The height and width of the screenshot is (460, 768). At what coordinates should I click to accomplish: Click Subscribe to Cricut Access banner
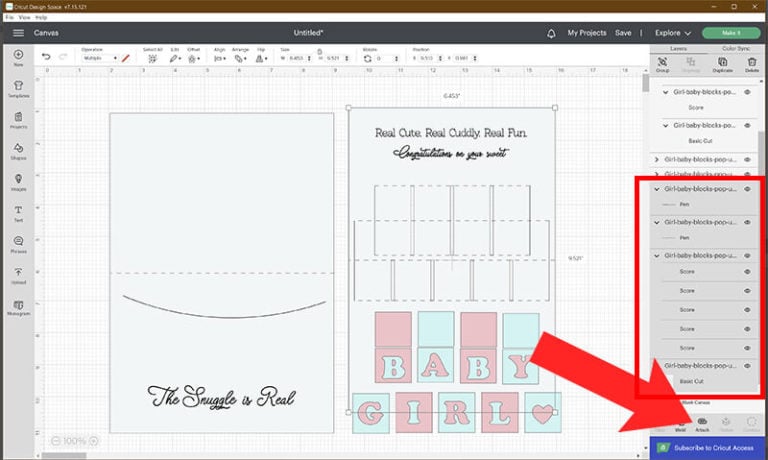[707, 448]
